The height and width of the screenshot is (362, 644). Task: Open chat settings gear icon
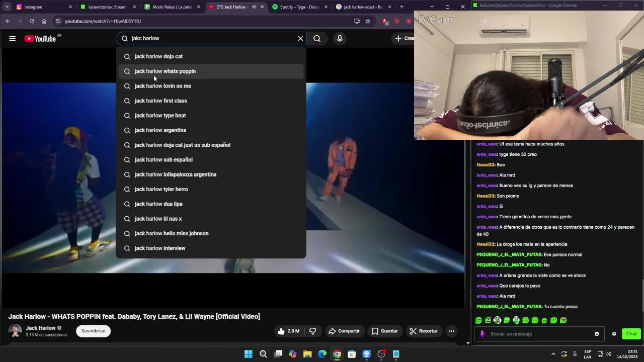point(614,334)
